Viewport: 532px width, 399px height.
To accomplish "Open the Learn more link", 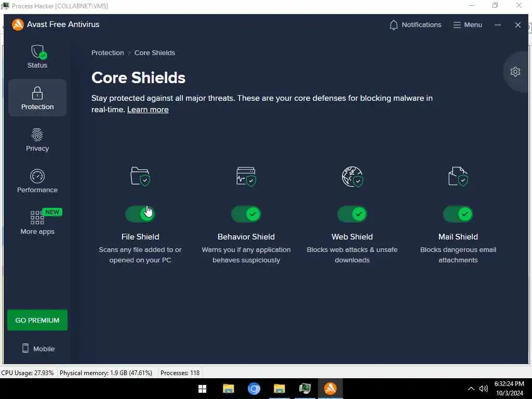I will pyautogui.click(x=148, y=110).
